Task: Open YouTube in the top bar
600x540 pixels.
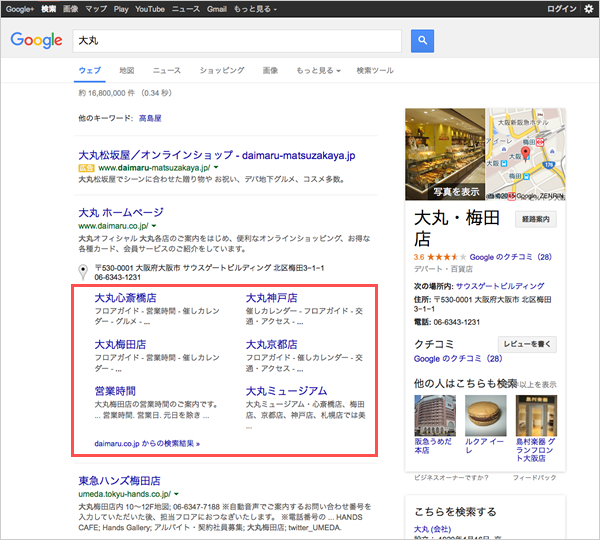Action: point(150,9)
